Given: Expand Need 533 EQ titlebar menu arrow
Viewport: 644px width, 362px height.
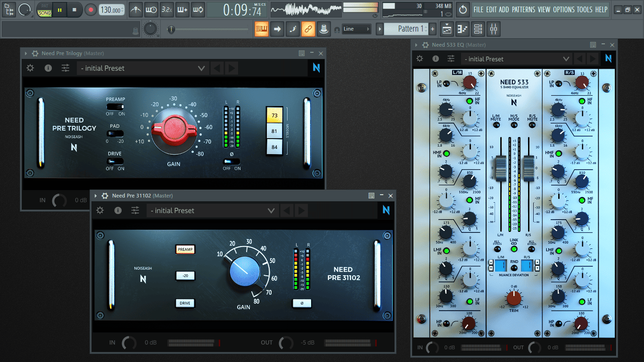Looking at the screenshot, I should 416,45.
